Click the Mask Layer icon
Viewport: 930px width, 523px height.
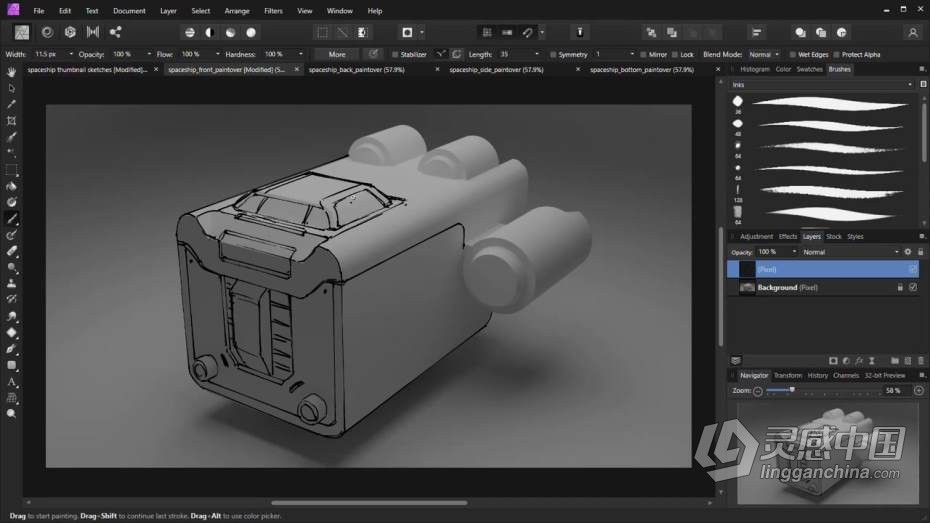(x=833, y=361)
